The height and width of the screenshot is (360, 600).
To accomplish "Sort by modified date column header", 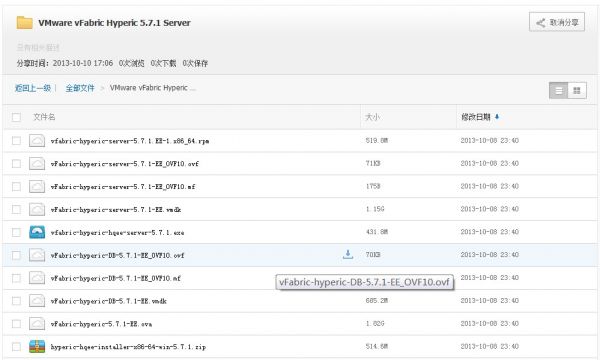I will [476, 117].
